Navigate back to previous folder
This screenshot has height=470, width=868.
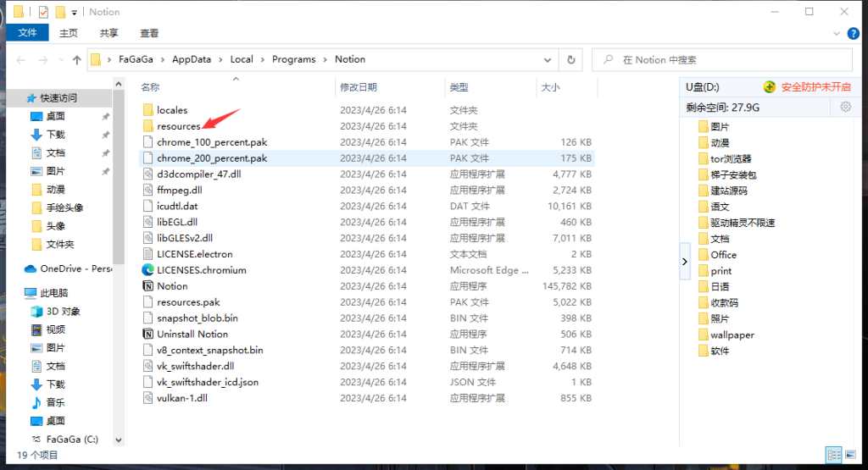(x=21, y=60)
